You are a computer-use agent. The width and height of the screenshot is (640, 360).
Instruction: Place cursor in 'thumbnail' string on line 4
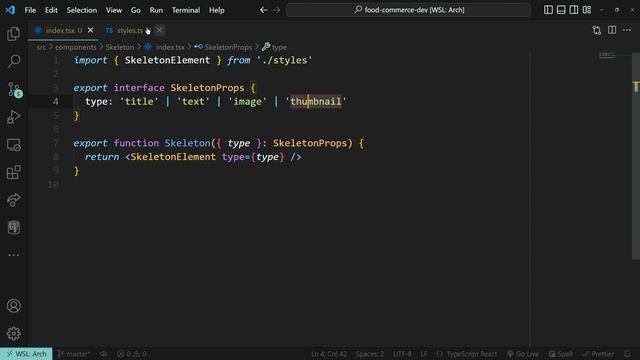coord(316,102)
